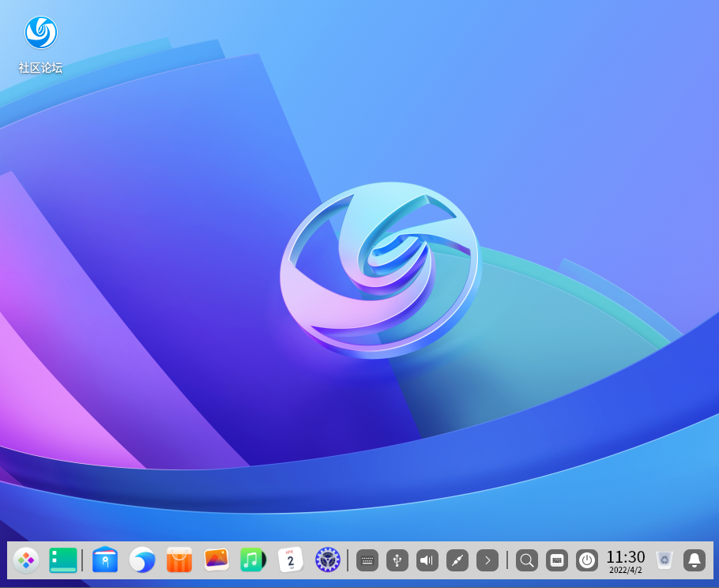719x588 pixels.
Task: Open the volume speaker control
Action: [427, 560]
